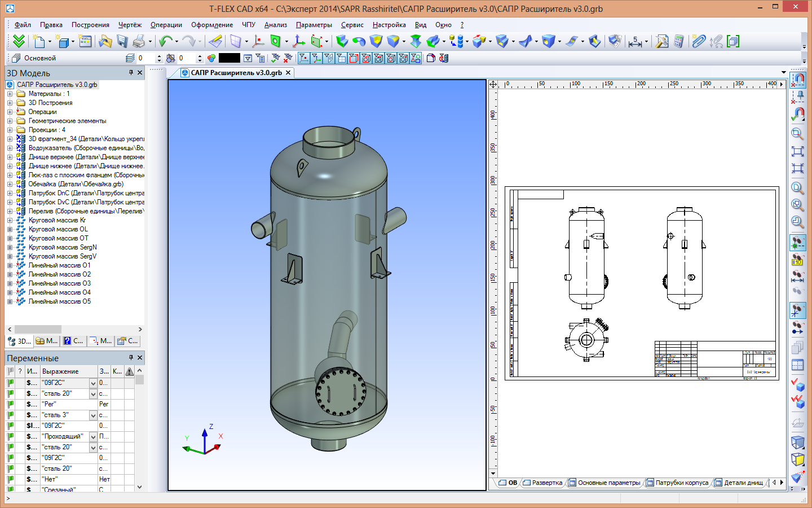The image size is (812, 508).
Task: Click the selector filter icon with red cross
Action: pos(288,58)
